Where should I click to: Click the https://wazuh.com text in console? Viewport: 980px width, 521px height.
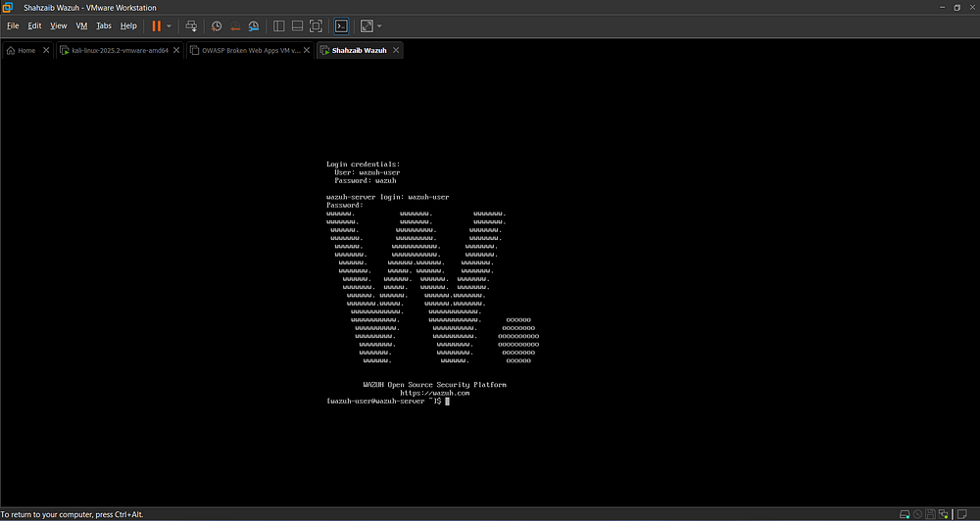pyautogui.click(x=434, y=393)
